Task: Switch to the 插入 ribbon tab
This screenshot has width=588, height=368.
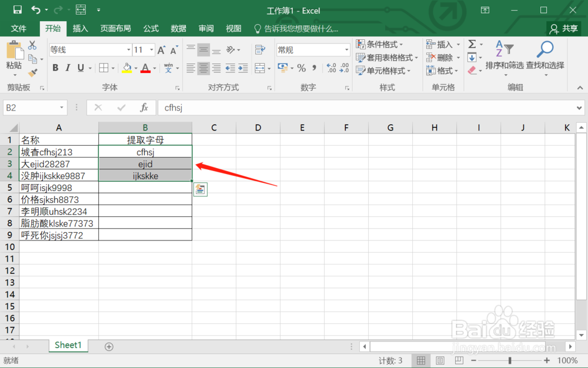Action: coord(80,28)
